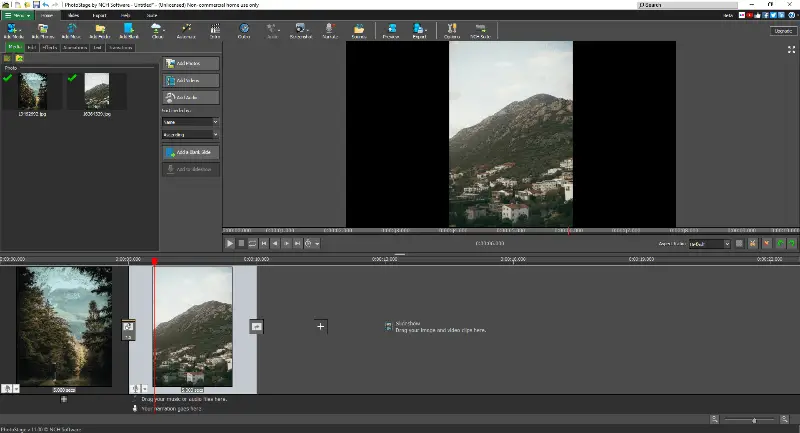Image resolution: width=800 pixels, height=433 pixels.
Task: Open the NCH Suite icon
Action: (480, 31)
